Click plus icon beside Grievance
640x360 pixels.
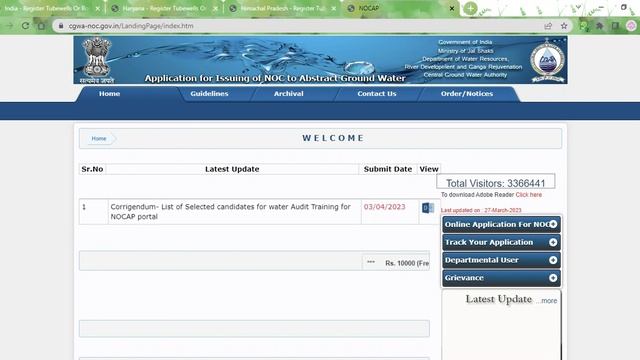pos(553,278)
